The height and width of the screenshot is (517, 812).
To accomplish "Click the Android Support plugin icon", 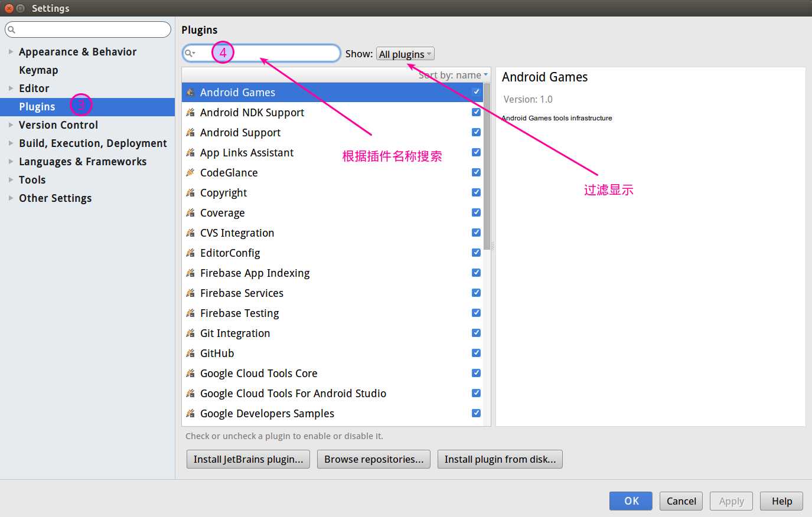I will [190, 132].
